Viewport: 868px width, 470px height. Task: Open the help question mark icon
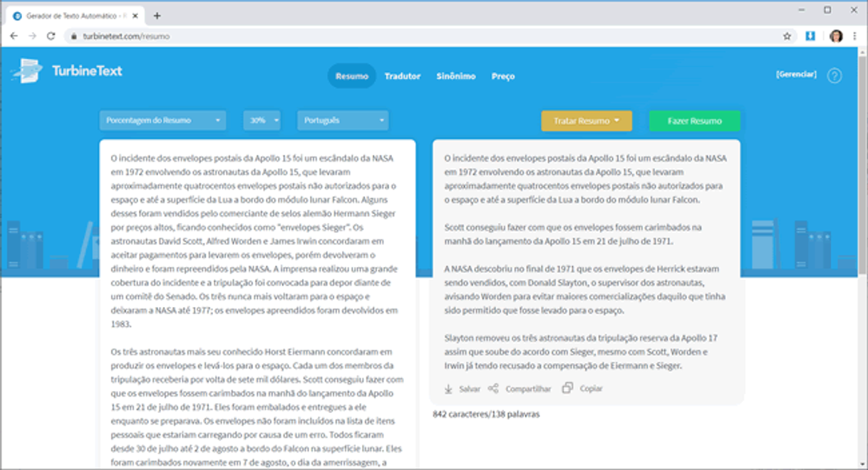coord(834,76)
